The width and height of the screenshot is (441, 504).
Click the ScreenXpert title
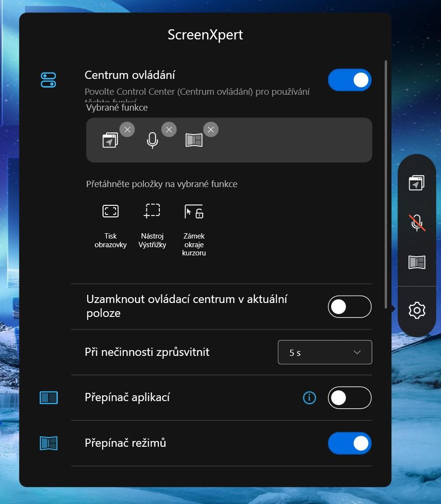coord(205,35)
